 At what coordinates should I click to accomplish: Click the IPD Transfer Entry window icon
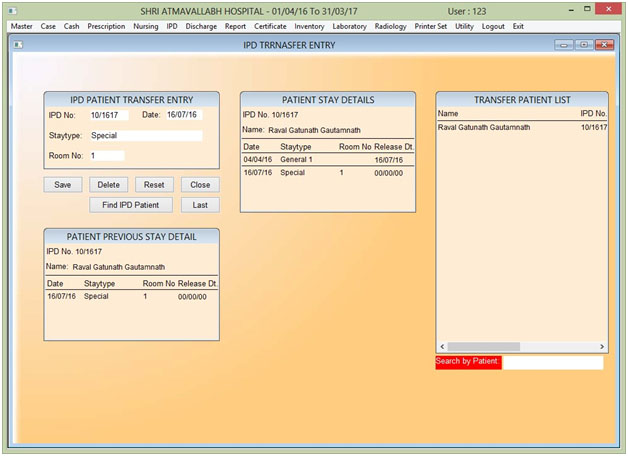pos(18,46)
